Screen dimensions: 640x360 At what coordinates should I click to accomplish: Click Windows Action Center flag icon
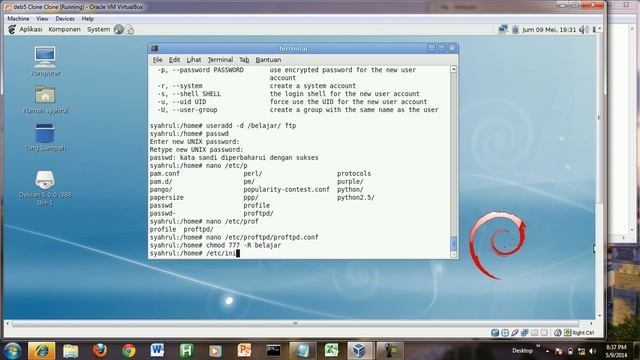point(558,351)
